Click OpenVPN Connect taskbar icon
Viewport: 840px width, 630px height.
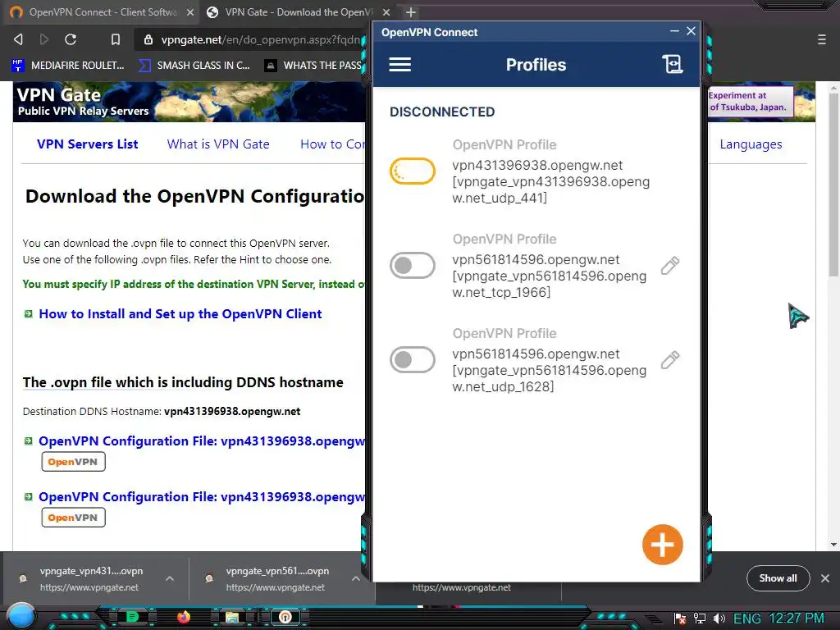[285, 617]
